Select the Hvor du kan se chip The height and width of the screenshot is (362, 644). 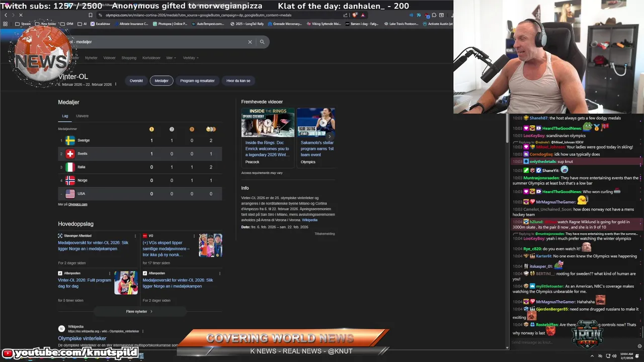[238, 80]
